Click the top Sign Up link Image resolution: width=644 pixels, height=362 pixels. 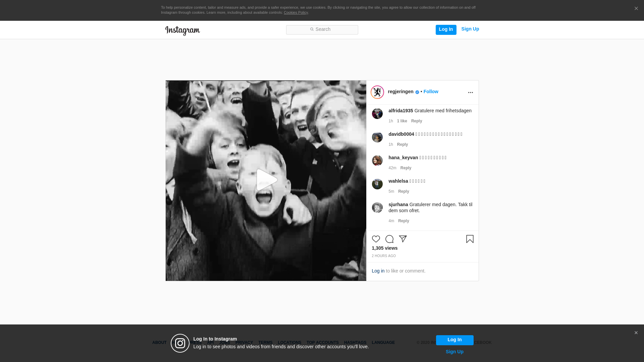point(470,29)
